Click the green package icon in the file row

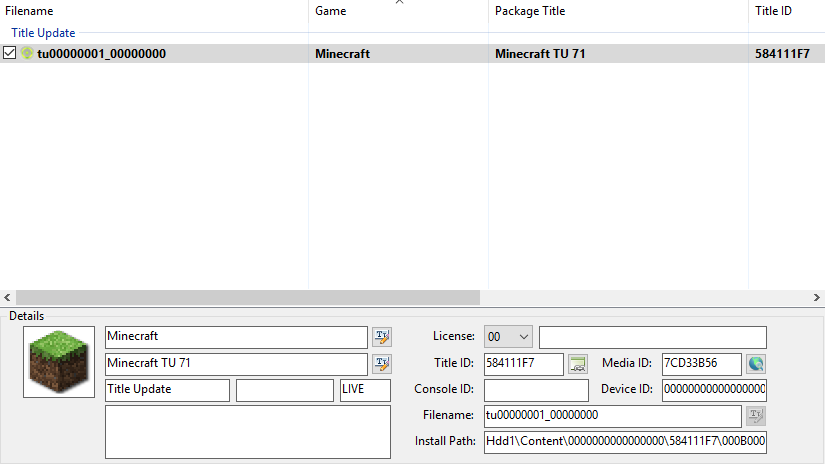pos(27,54)
